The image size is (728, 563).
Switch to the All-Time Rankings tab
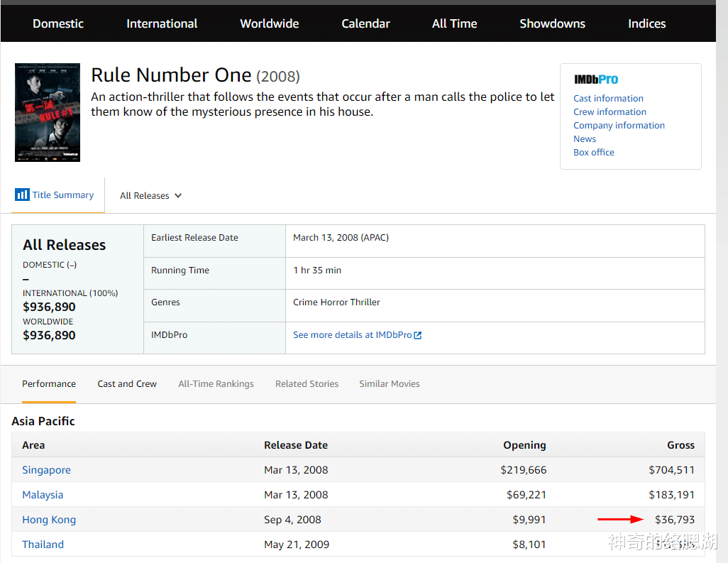point(216,384)
